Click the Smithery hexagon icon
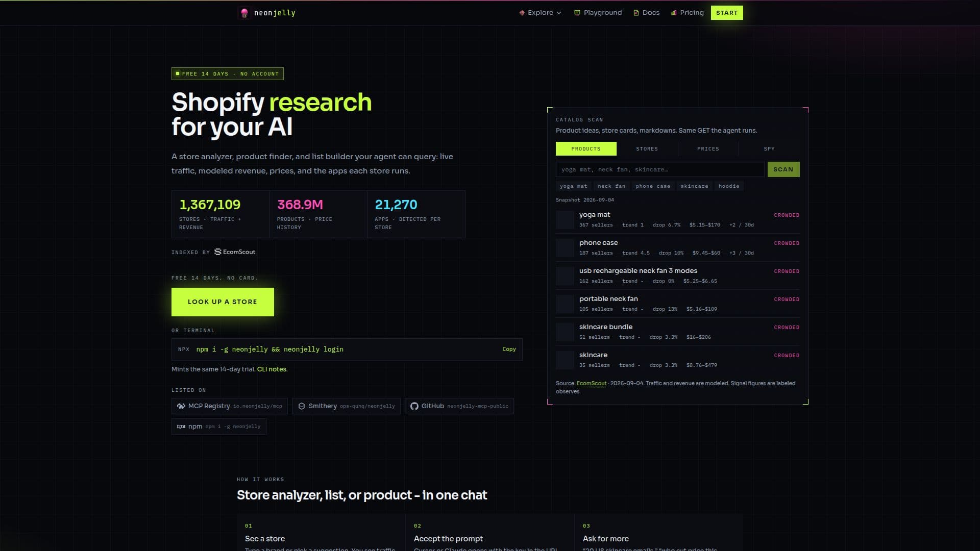This screenshot has width=980, height=551. tap(302, 406)
